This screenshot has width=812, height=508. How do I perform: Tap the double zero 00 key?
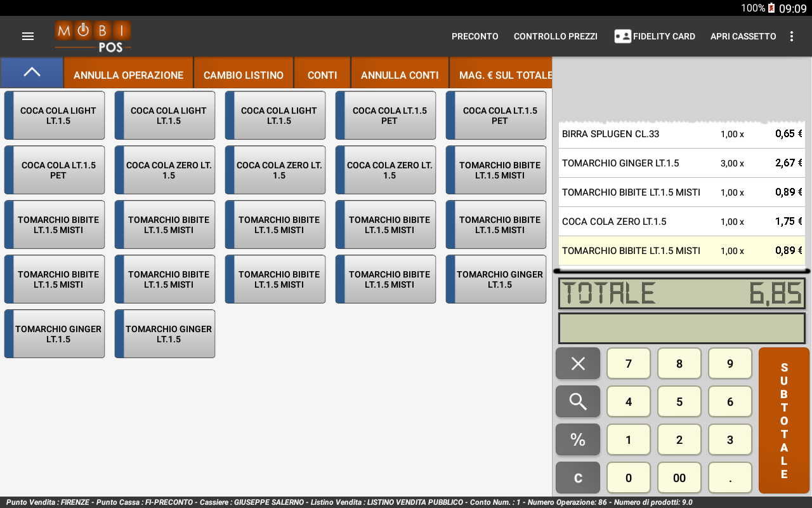tap(679, 478)
